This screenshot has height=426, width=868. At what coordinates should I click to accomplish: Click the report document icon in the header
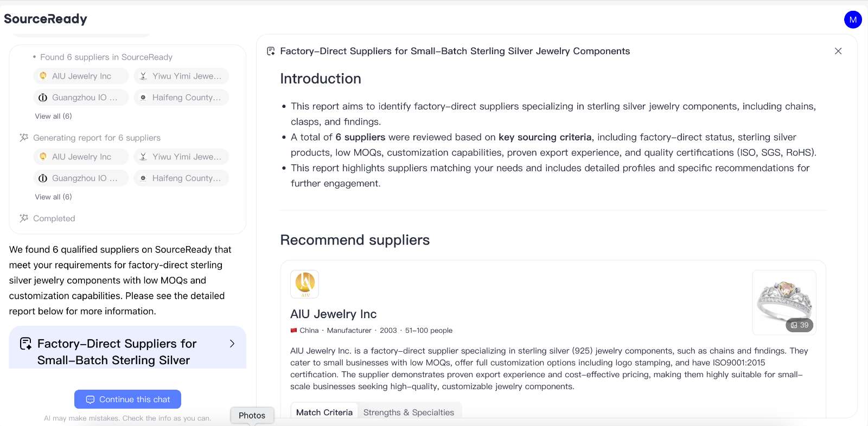[271, 51]
